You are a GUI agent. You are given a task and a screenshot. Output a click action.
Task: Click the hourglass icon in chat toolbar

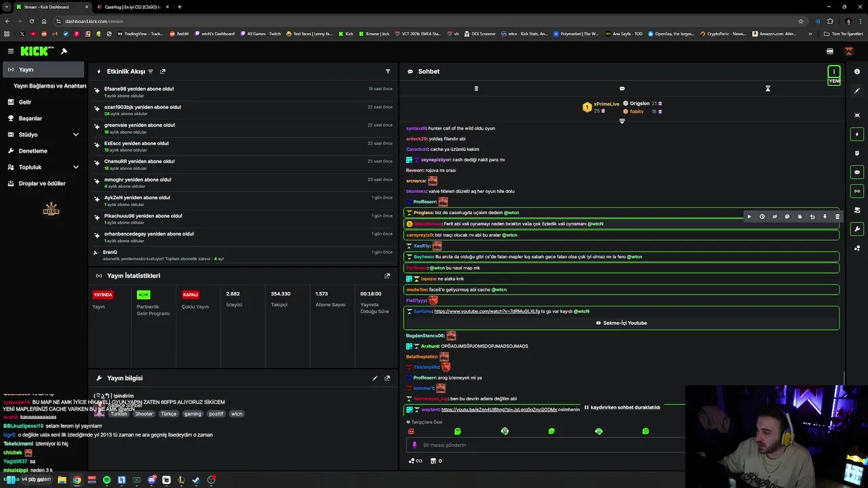[x=768, y=88]
